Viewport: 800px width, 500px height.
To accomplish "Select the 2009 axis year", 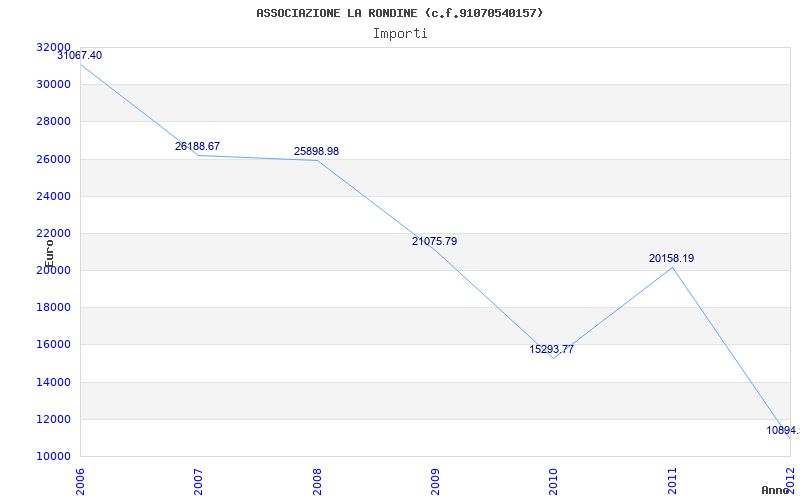I will [435, 481].
